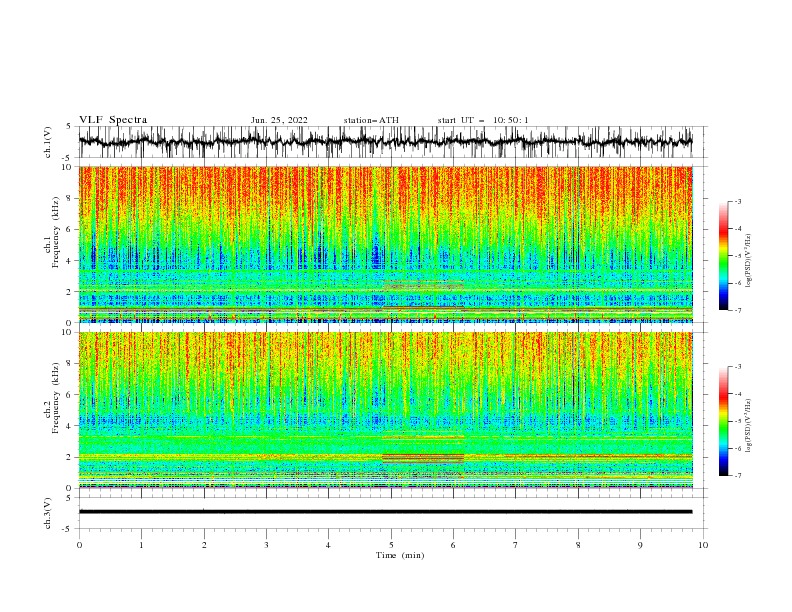Click time axis tick label "3"
The height and width of the screenshot is (612, 792).
pos(266,545)
